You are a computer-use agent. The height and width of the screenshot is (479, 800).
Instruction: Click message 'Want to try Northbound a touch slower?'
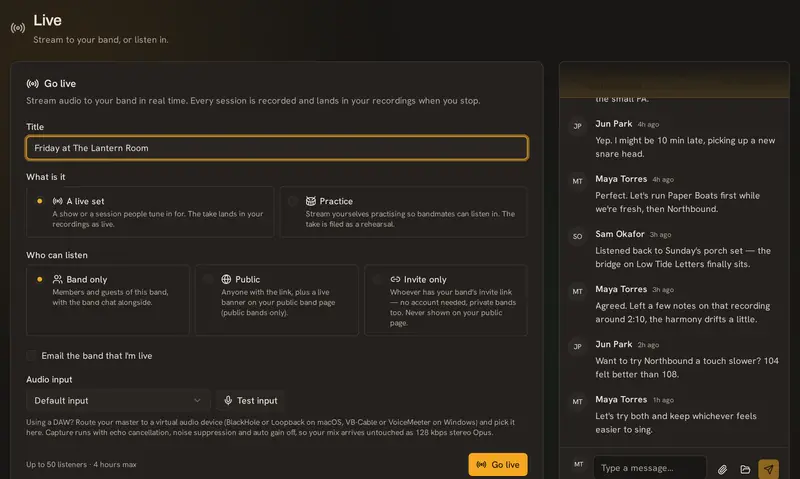[687, 367]
